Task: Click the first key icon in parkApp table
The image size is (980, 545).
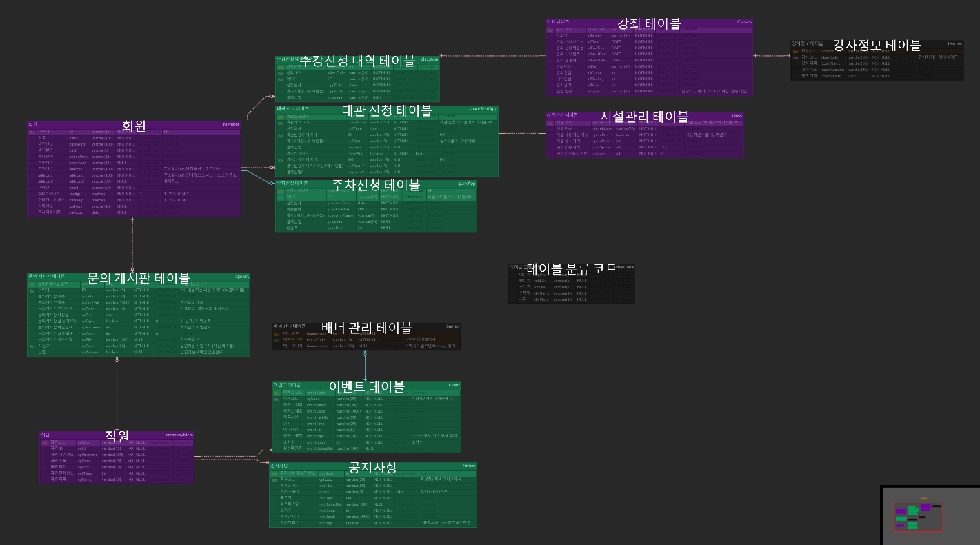Action: click(x=280, y=191)
